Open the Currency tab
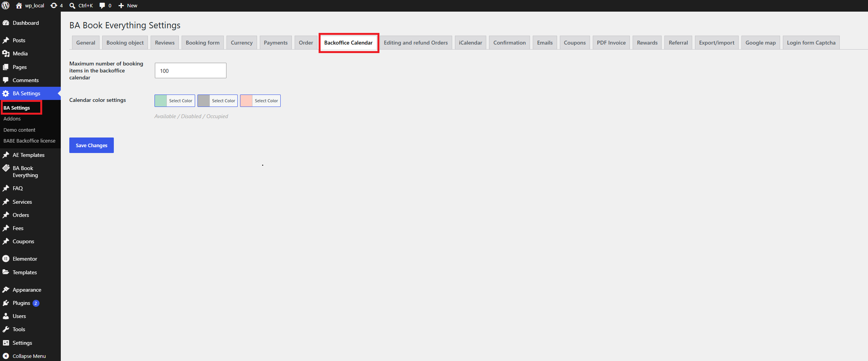 pyautogui.click(x=242, y=43)
